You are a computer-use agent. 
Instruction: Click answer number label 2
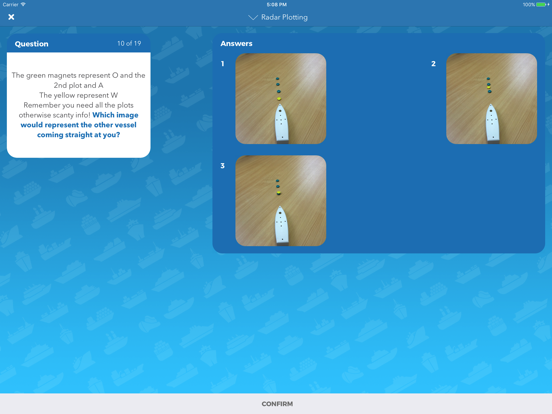click(433, 64)
